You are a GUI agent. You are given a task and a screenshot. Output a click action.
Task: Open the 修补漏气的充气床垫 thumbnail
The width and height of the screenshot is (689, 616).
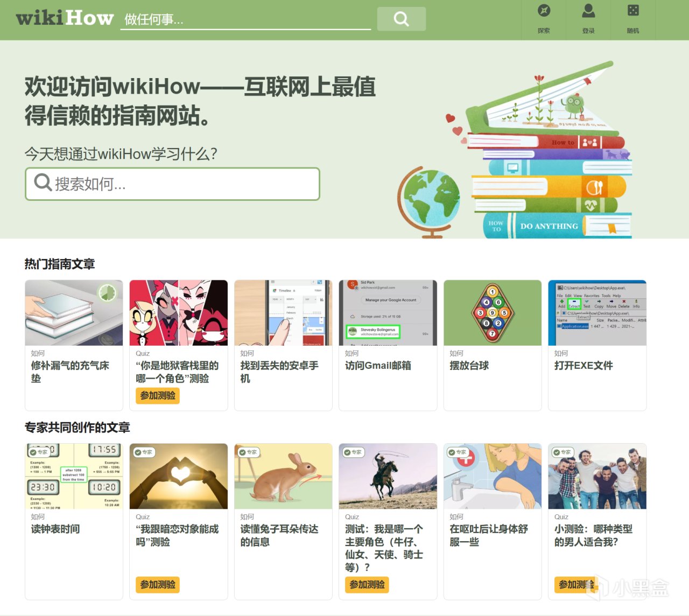pos(74,313)
